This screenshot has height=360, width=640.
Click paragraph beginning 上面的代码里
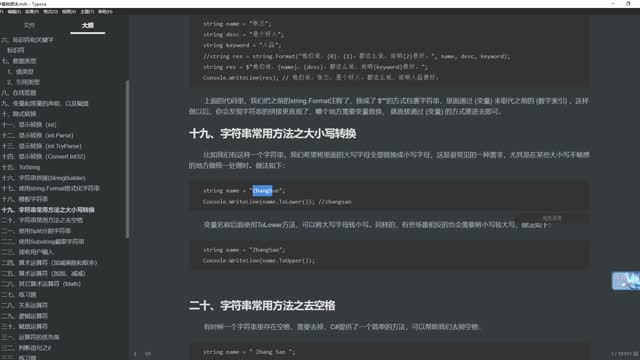pyautogui.click(x=389, y=106)
